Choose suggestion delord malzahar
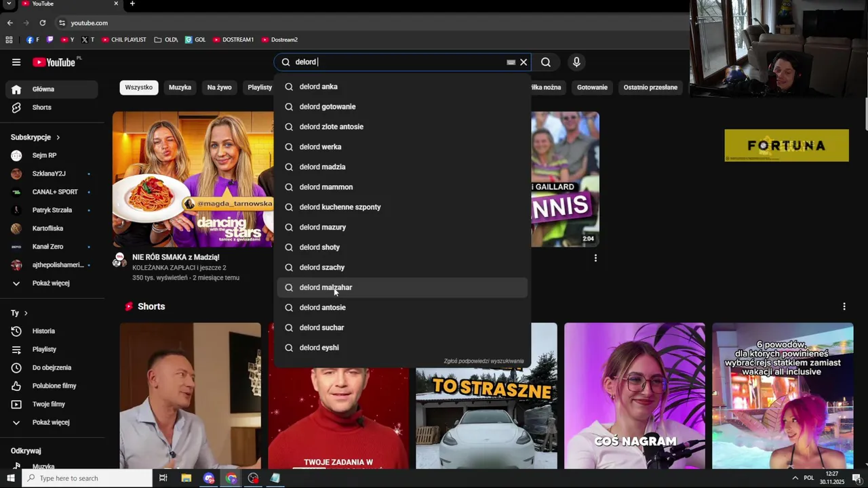This screenshot has height=488, width=868. click(x=402, y=287)
